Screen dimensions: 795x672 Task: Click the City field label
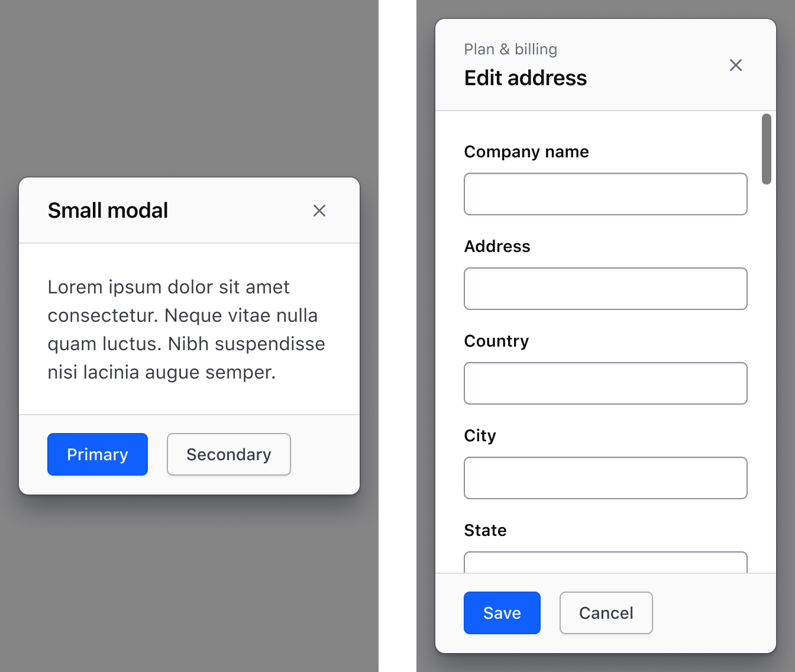pos(480,436)
